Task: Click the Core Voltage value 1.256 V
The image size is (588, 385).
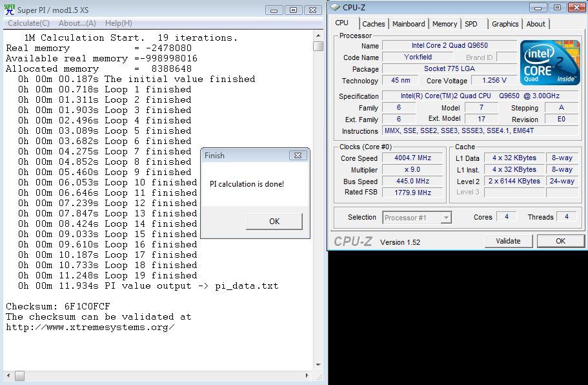Action: point(494,80)
